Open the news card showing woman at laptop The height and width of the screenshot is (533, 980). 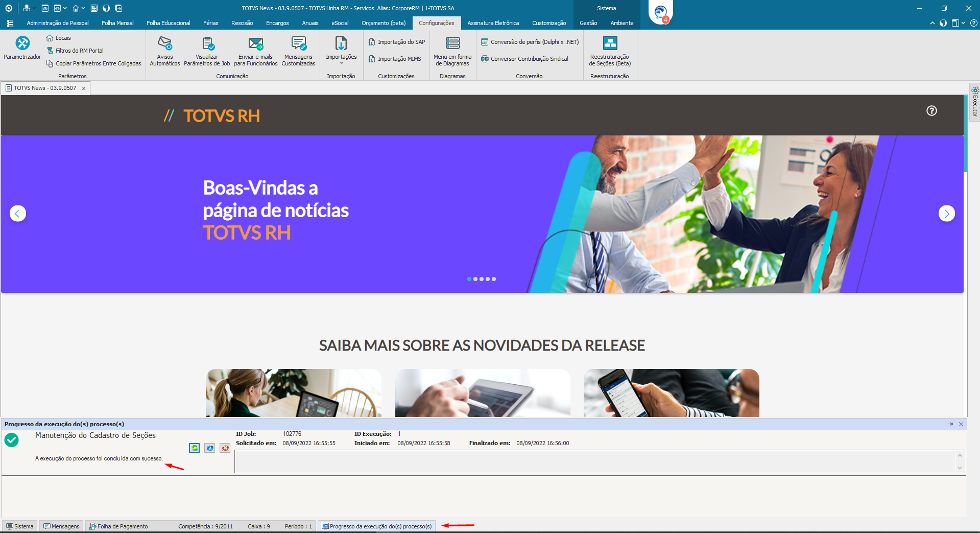pos(294,393)
